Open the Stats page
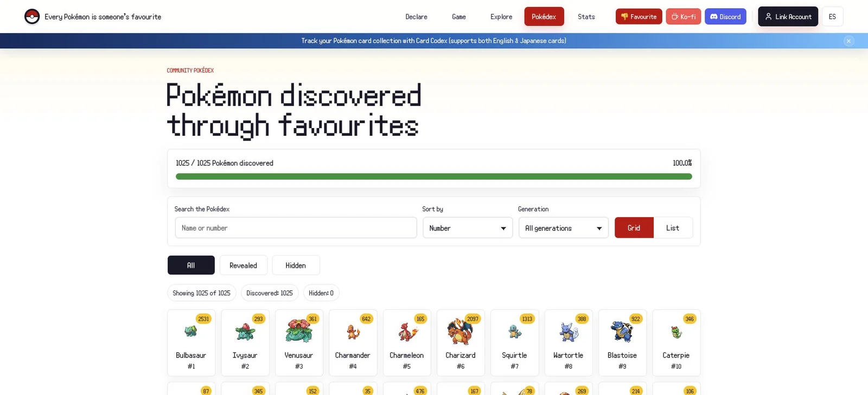Screen dimensions: 868x395 tap(586, 17)
